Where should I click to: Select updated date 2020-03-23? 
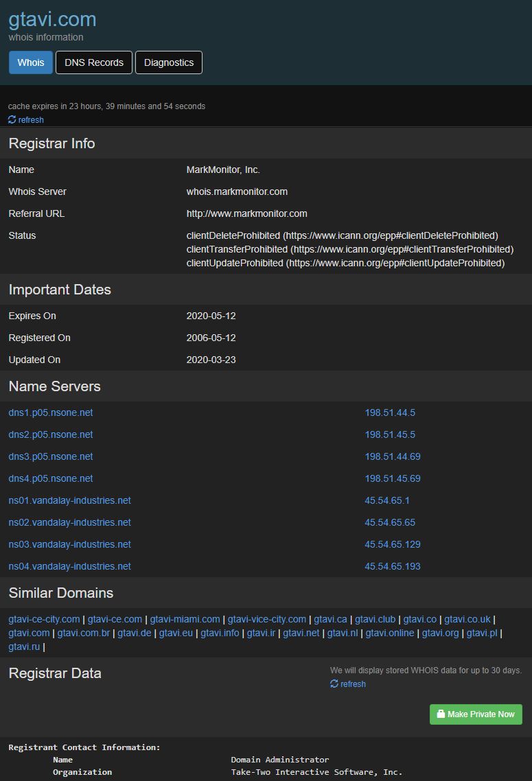[211, 360]
